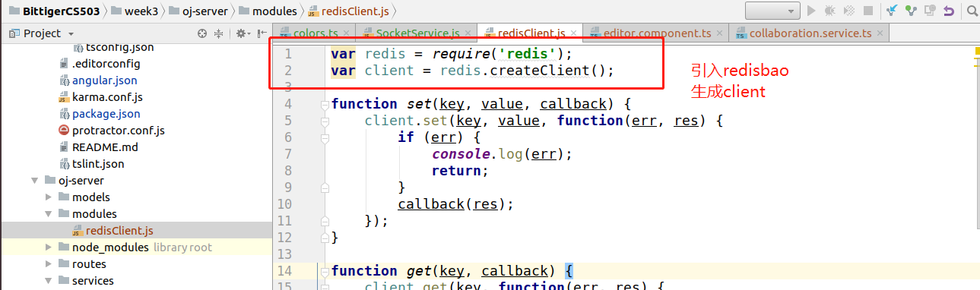Close the colors.ts tab

(x=346, y=34)
